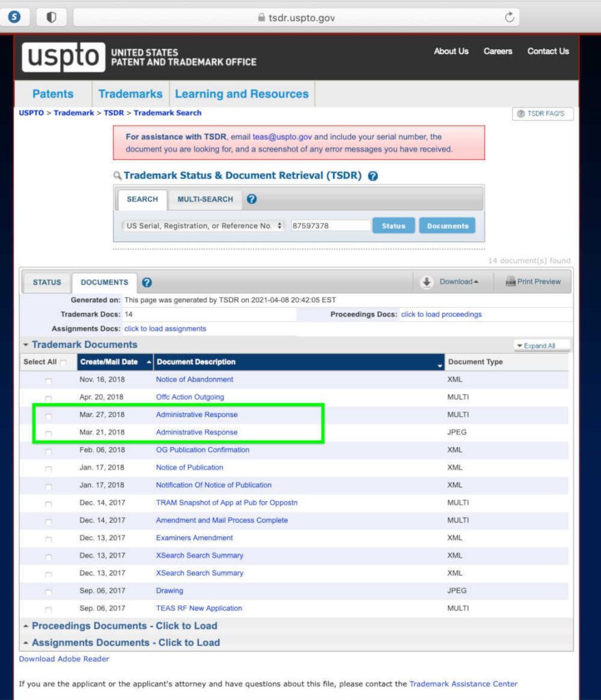Click the magnifier icon beside TSDR title
This screenshot has width=601, height=700.
coord(118,176)
